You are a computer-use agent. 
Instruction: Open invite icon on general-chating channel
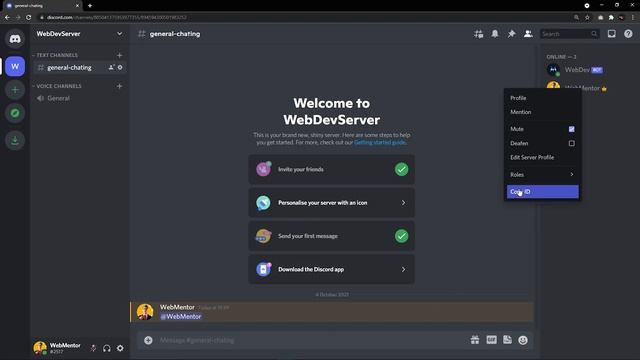pos(111,67)
